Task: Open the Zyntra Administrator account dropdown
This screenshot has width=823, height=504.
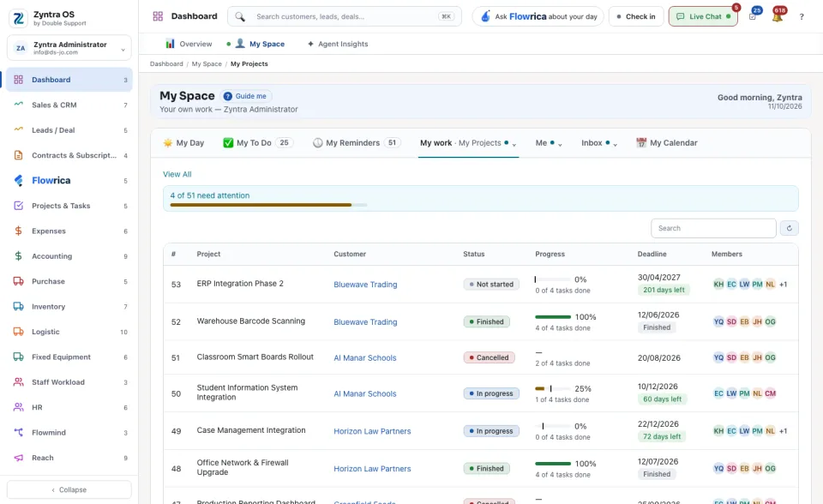Action: coord(69,48)
